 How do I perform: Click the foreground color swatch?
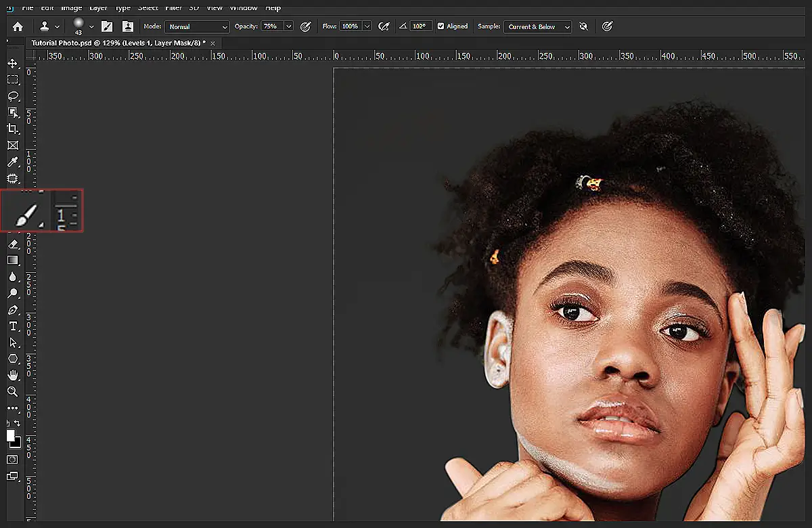[10, 435]
